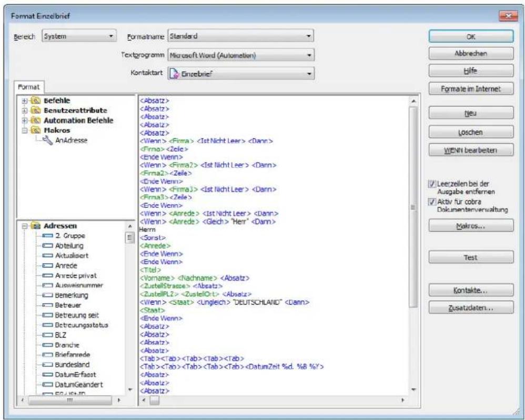Select the AnAdresse macro entry
This screenshot has height=420, width=525.
click(71, 141)
